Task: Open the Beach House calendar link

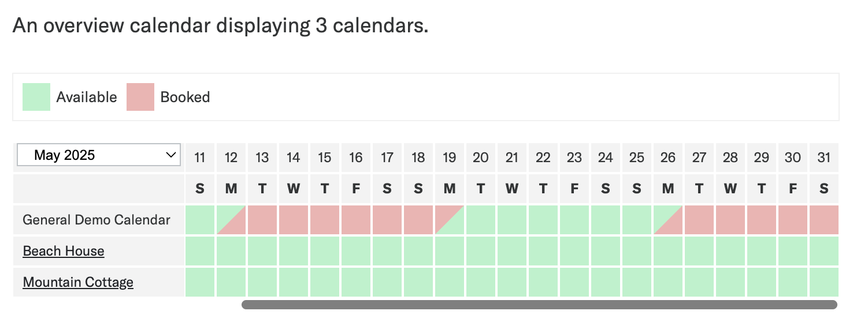Action: point(64,251)
